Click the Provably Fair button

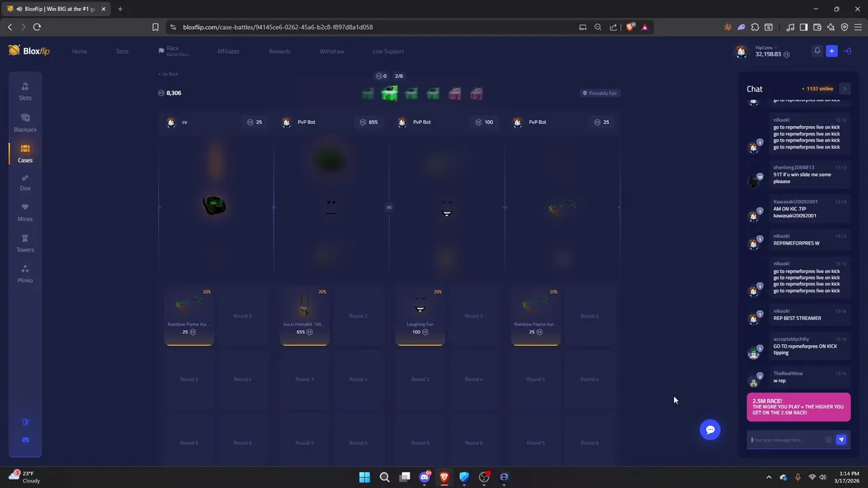click(600, 93)
